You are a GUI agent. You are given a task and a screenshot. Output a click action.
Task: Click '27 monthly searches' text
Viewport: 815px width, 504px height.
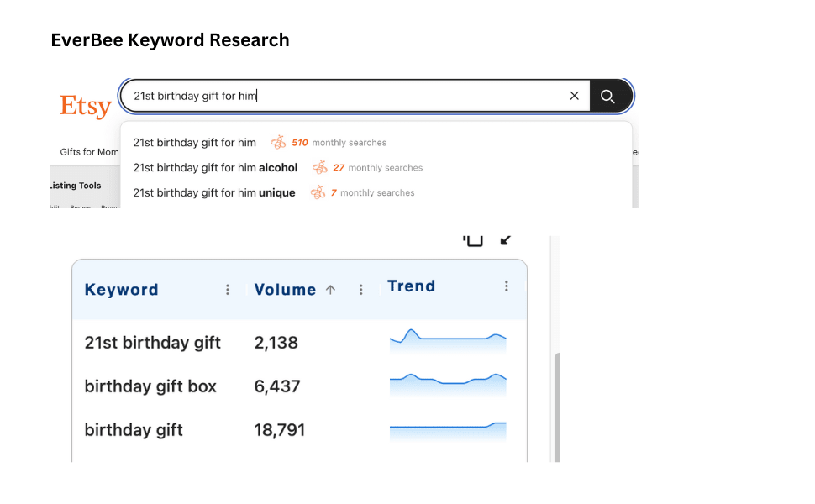(x=378, y=167)
